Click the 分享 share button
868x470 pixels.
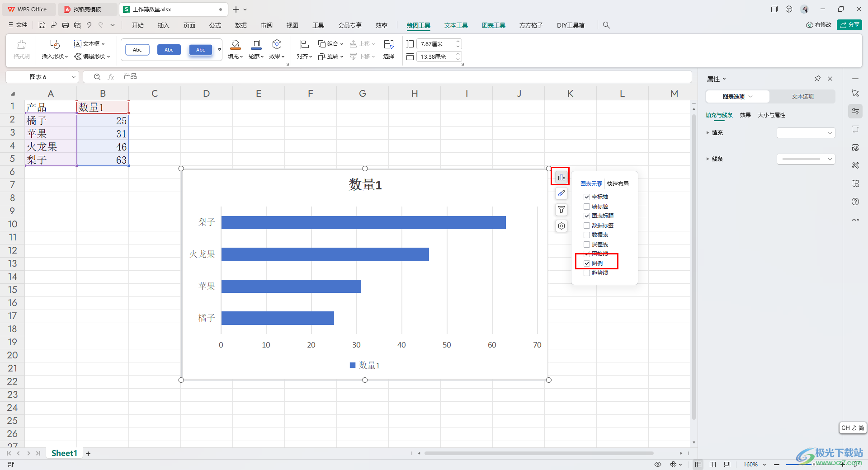[849, 25]
